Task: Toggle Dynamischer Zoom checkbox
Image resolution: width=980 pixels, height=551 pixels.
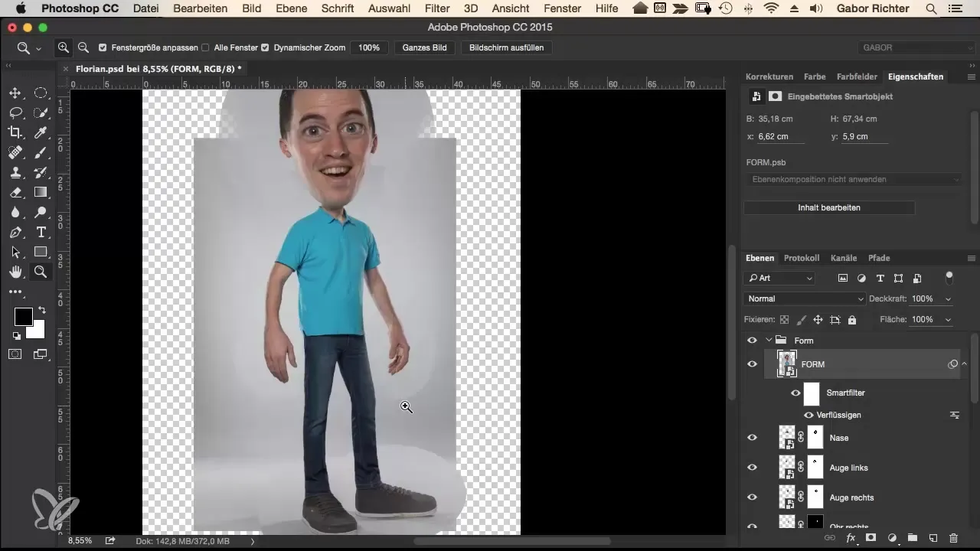Action: [265, 47]
